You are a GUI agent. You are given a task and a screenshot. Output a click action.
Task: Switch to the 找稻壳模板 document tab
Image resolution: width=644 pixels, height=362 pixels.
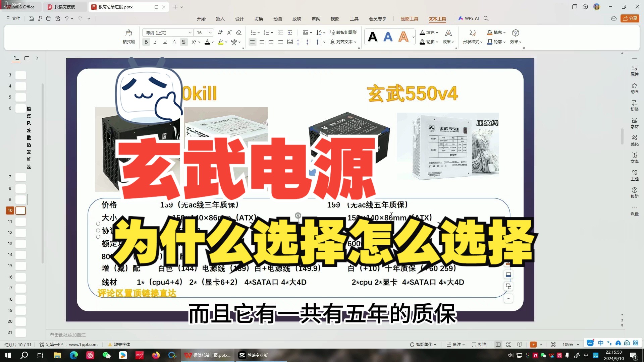tap(65, 7)
